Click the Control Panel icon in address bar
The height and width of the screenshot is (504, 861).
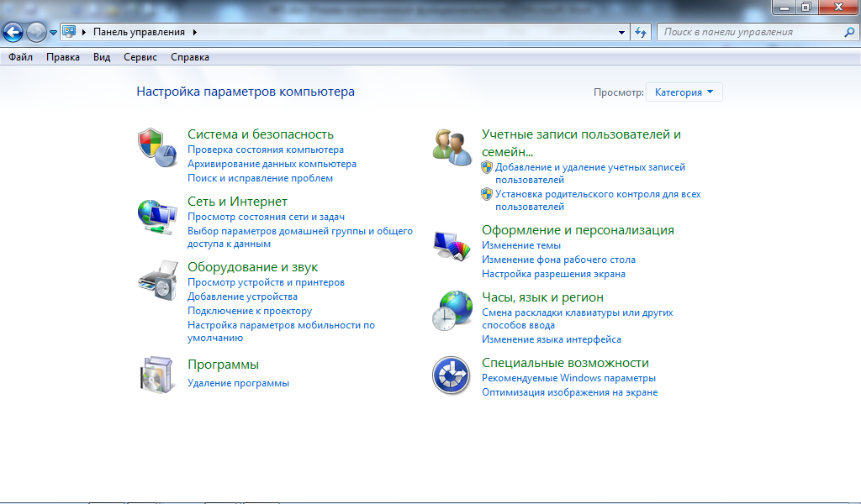point(69,32)
